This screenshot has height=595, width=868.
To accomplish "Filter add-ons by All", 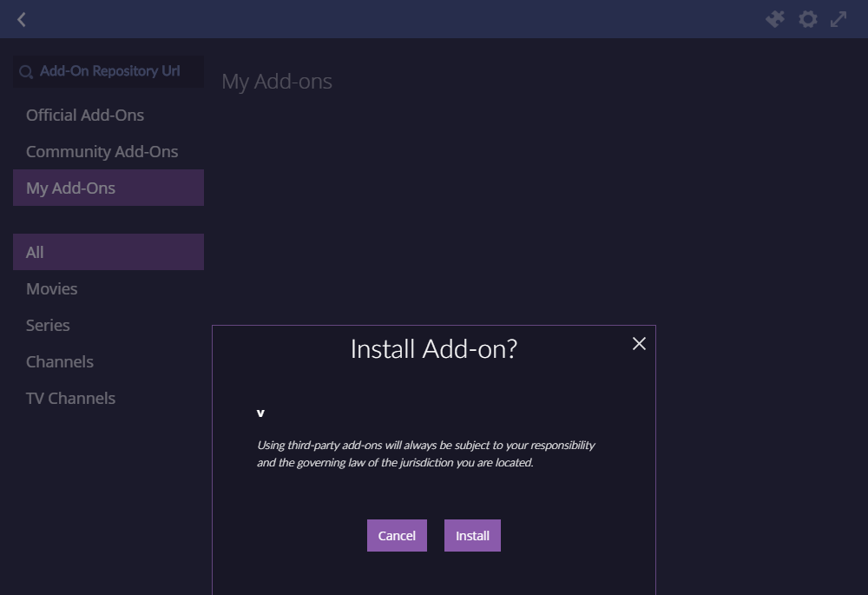I will coord(108,252).
